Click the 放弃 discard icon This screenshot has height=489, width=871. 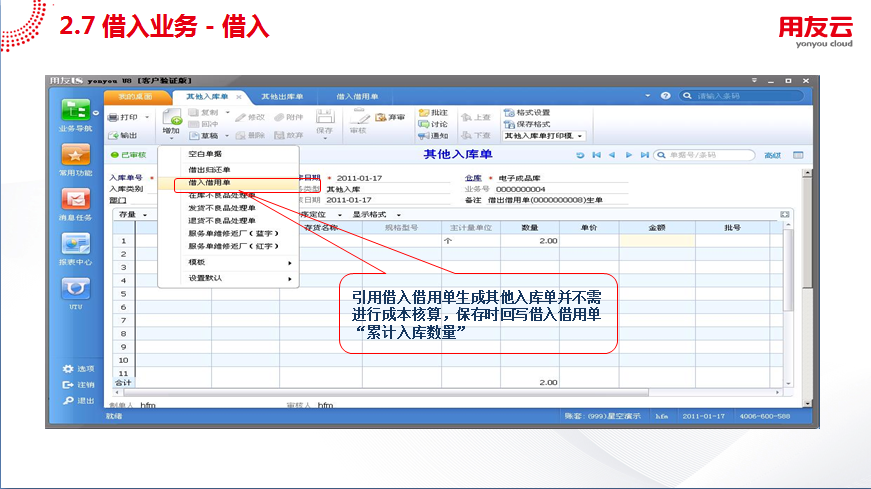coord(279,136)
